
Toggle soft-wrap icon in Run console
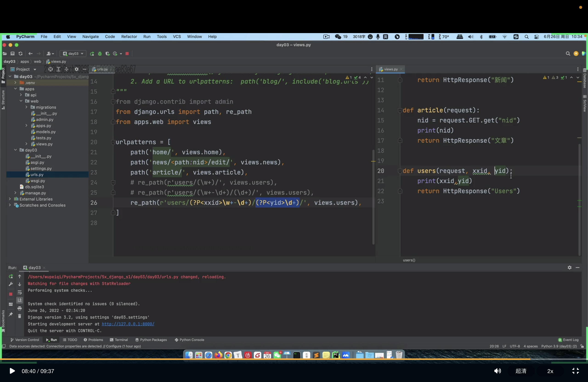[x=20, y=293]
